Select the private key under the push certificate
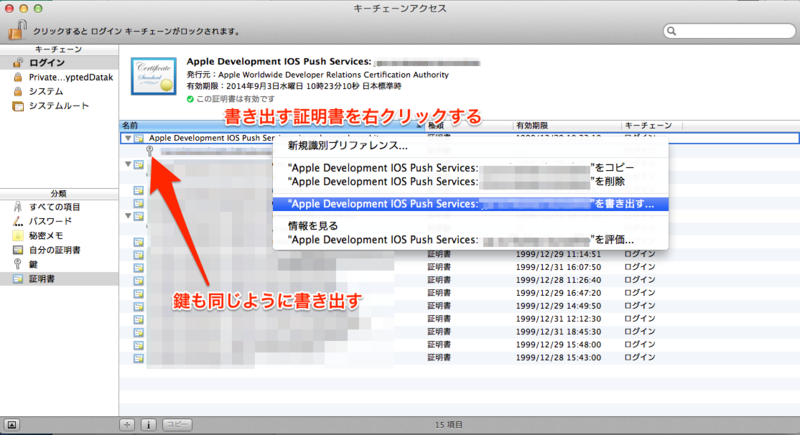The height and width of the screenshot is (435, 800). click(x=210, y=151)
